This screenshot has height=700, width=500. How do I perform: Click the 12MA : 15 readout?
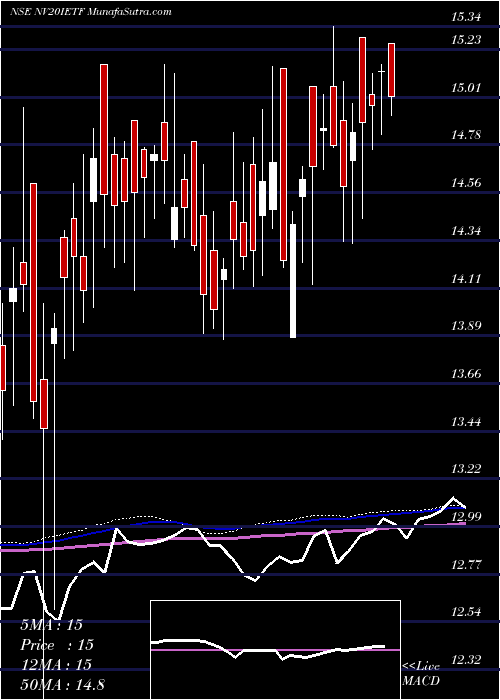coord(56,665)
